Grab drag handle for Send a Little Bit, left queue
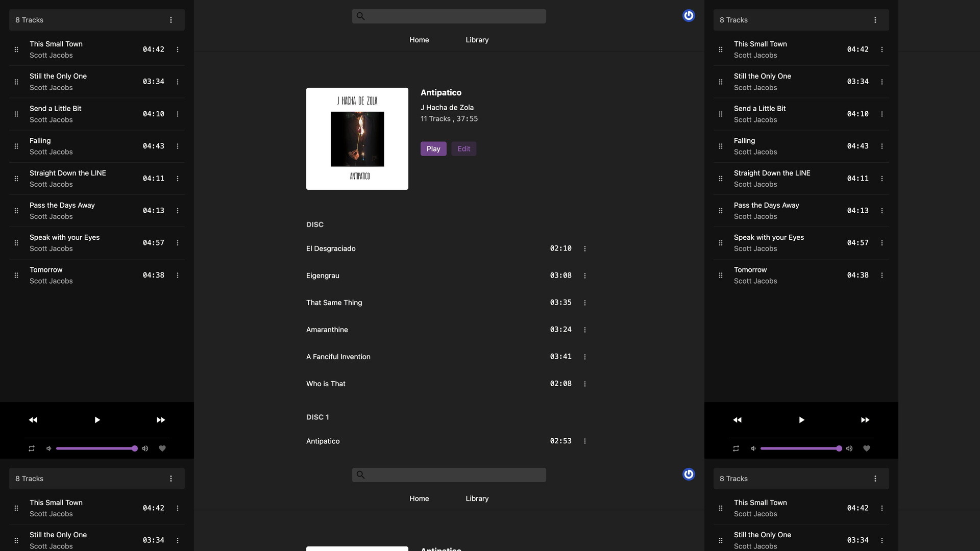Viewport: 980px width, 551px height. (16, 114)
